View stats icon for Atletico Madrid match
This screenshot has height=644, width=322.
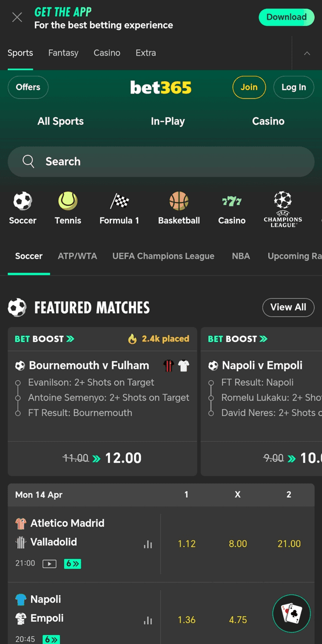[x=147, y=544]
